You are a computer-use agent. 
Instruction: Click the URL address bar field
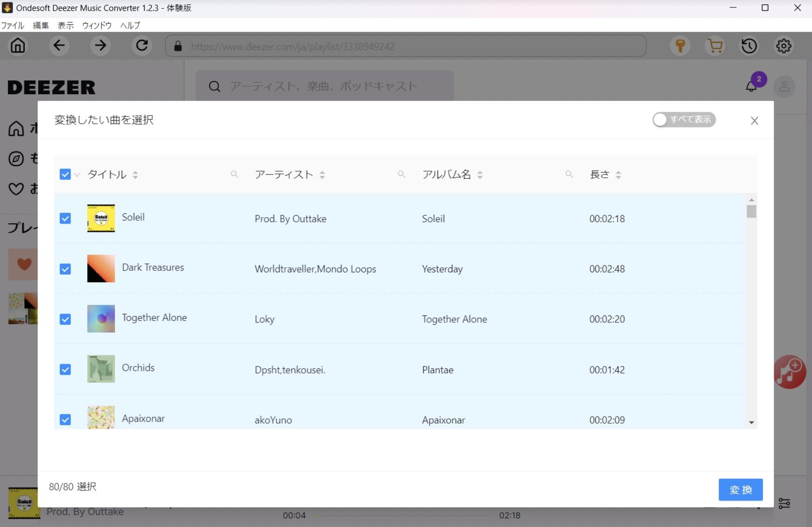pos(406,46)
